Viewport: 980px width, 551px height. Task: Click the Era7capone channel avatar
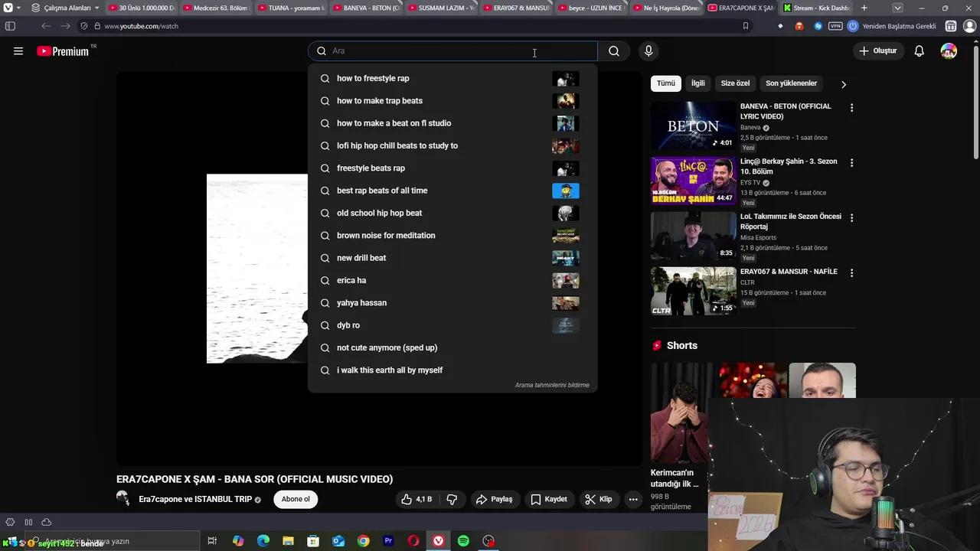coord(122,499)
